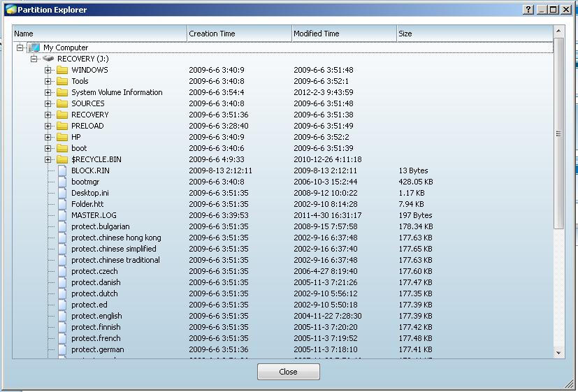Click the 13 Bytes size value
Viewport: 578px width, 392px height.
tap(413, 170)
